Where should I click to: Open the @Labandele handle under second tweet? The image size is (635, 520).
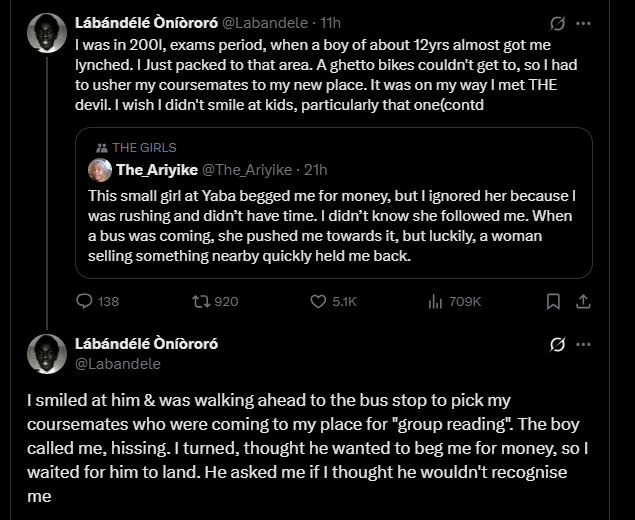click(118, 364)
